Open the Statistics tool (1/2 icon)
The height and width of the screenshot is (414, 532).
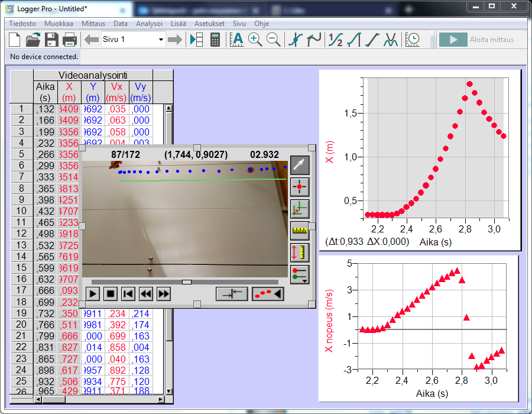coord(335,40)
